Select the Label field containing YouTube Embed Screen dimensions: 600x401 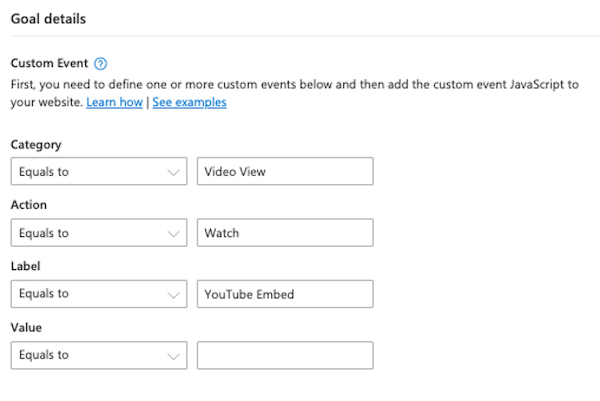[x=285, y=294]
